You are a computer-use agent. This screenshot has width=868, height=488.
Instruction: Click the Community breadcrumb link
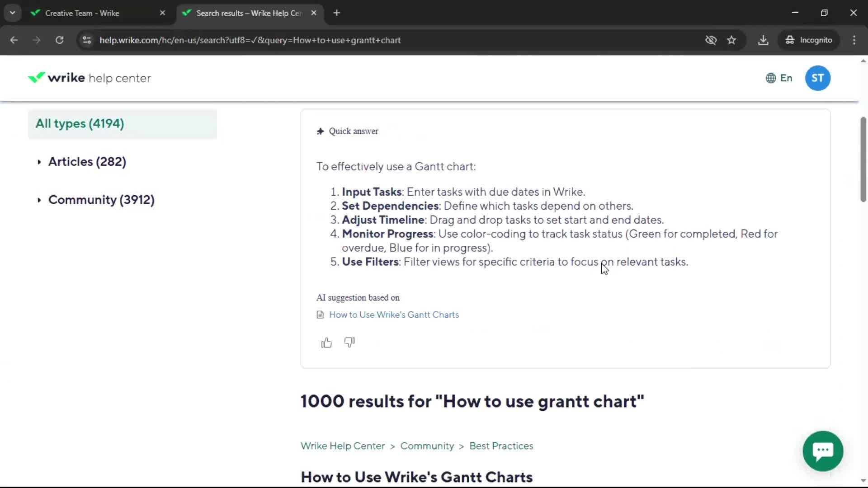pos(427,446)
